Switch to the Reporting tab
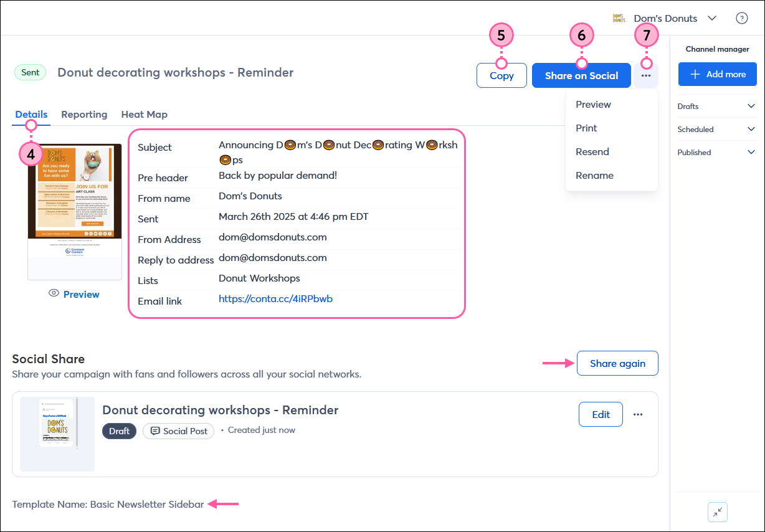This screenshot has height=532, width=765. (x=84, y=114)
